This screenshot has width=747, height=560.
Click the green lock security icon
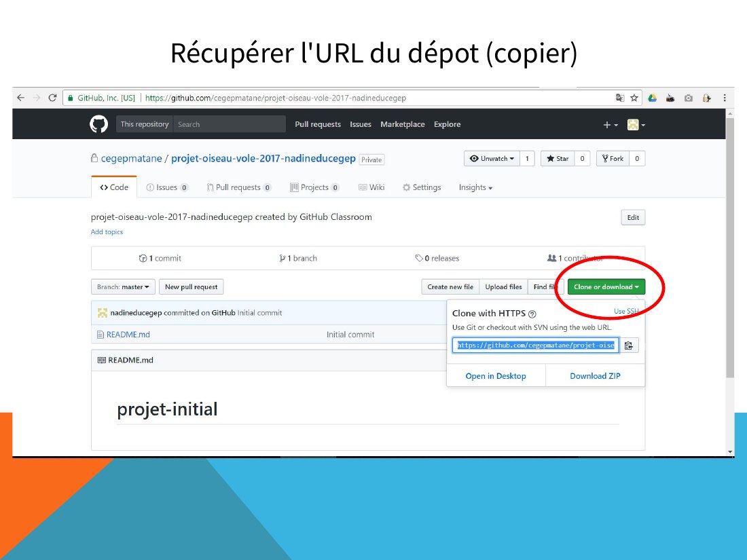pyautogui.click(x=71, y=98)
